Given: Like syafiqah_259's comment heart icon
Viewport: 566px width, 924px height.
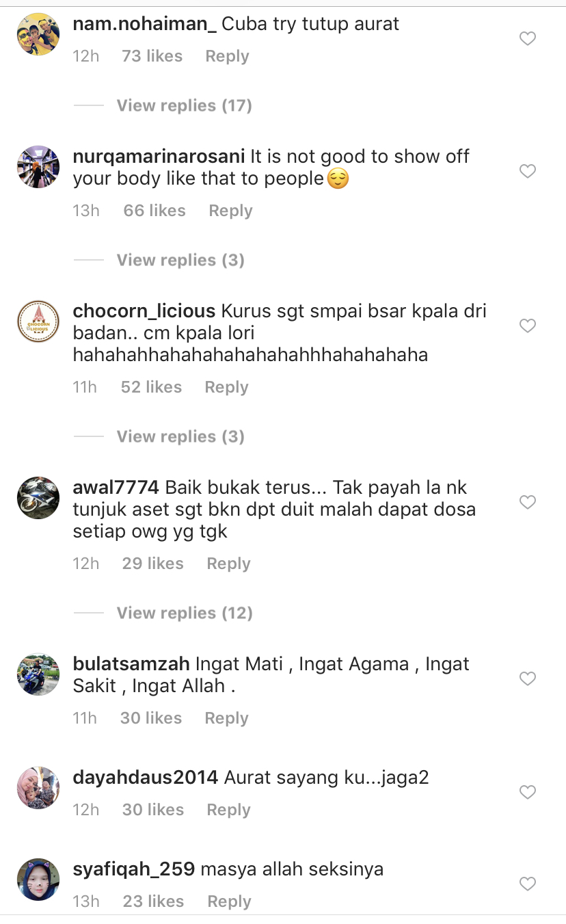Looking at the screenshot, I should [x=528, y=884].
